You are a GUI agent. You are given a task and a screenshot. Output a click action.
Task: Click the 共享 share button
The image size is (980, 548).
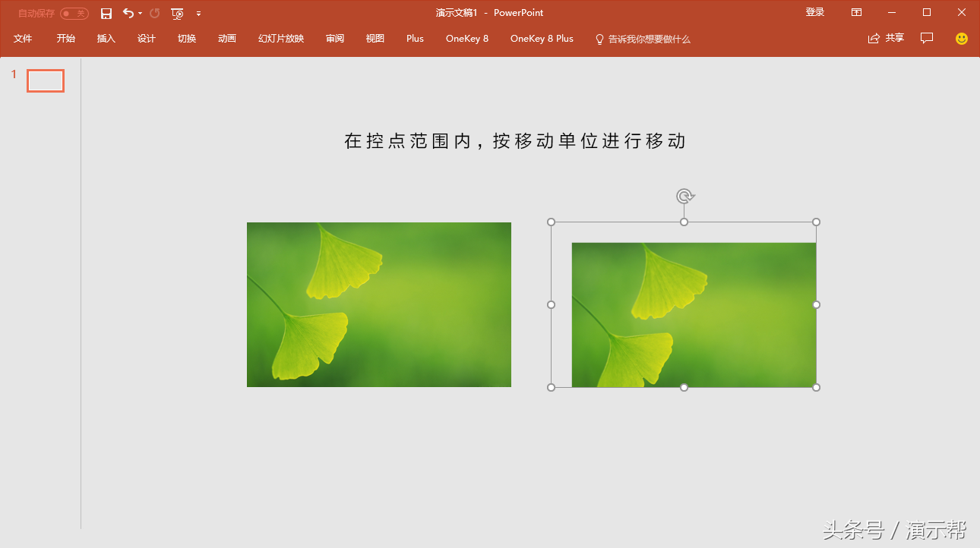click(x=886, y=38)
